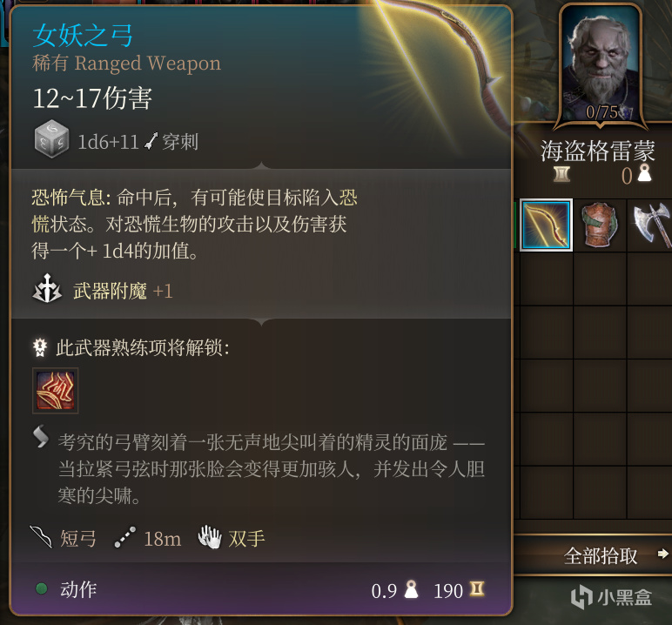This screenshot has height=625, width=672.
Task: Click the proficiency badge icon
Action: point(40,347)
